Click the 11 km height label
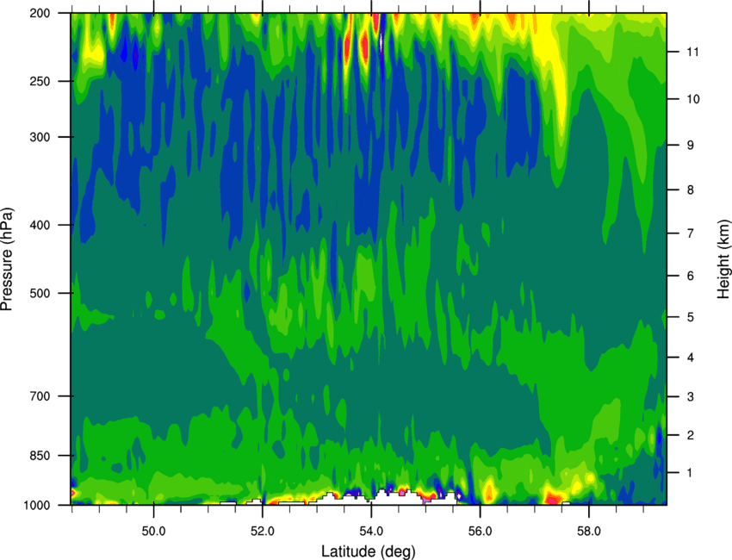This screenshot has height=560, width=732. [x=693, y=52]
